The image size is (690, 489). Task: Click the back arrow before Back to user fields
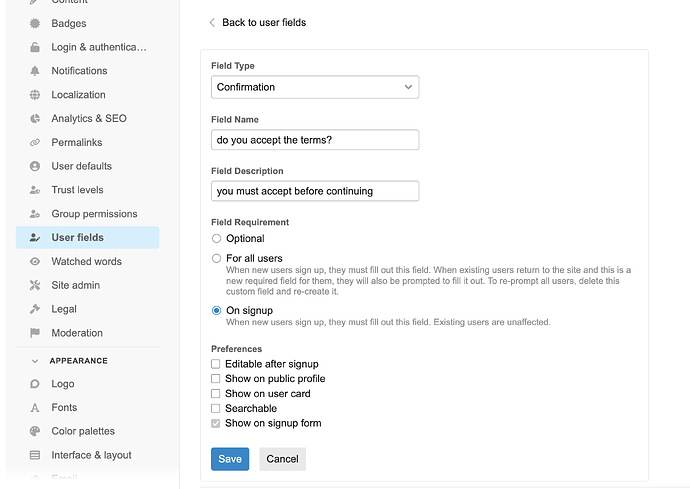tap(212, 22)
